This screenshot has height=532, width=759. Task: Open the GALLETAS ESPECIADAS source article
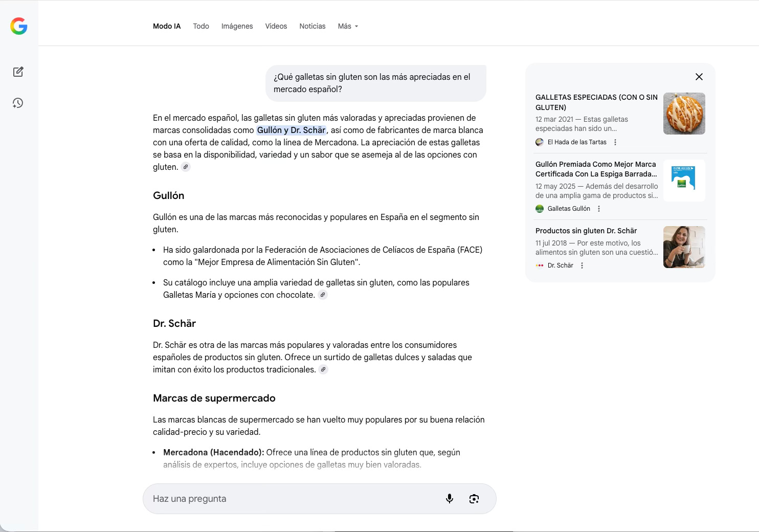point(596,102)
